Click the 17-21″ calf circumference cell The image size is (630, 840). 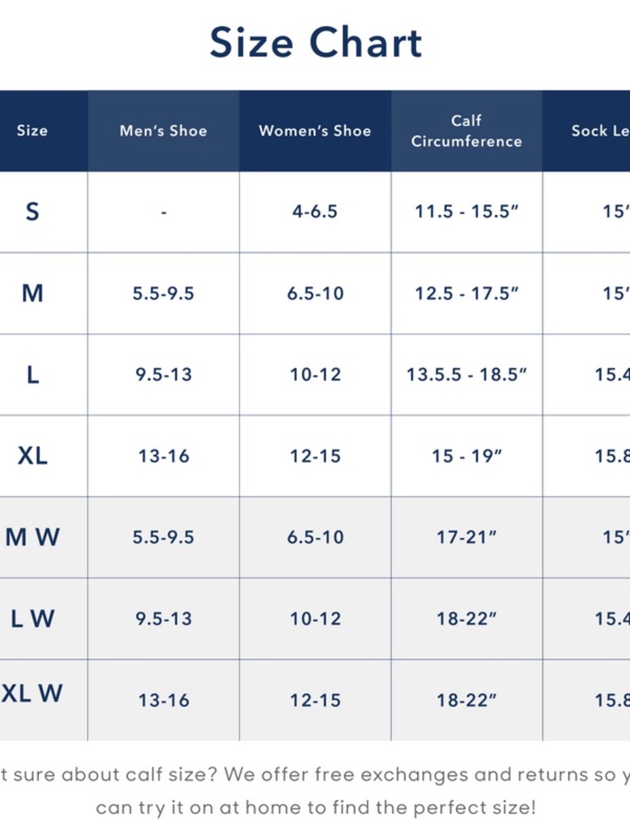coord(466,537)
